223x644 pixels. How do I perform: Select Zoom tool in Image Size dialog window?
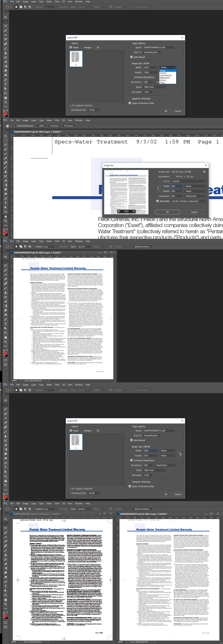(6, 221)
